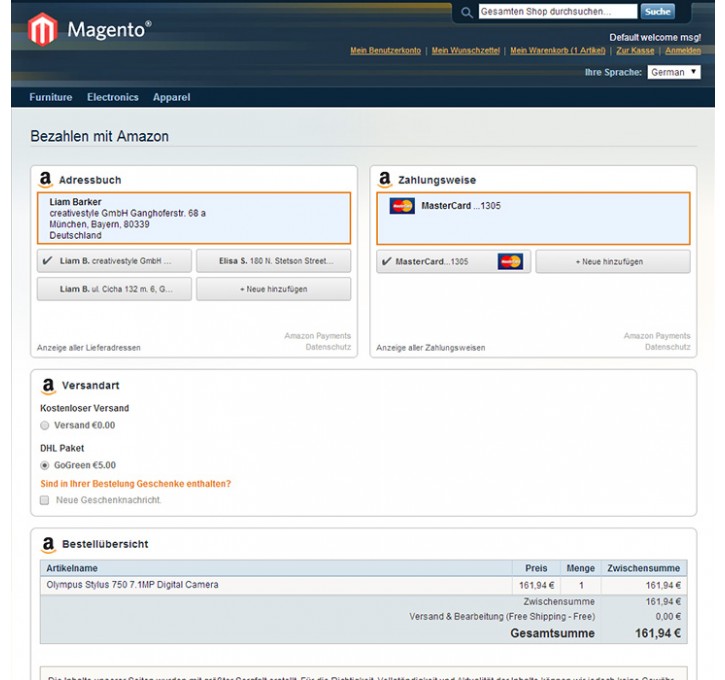Open the Apparel menu

pyautogui.click(x=172, y=97)
